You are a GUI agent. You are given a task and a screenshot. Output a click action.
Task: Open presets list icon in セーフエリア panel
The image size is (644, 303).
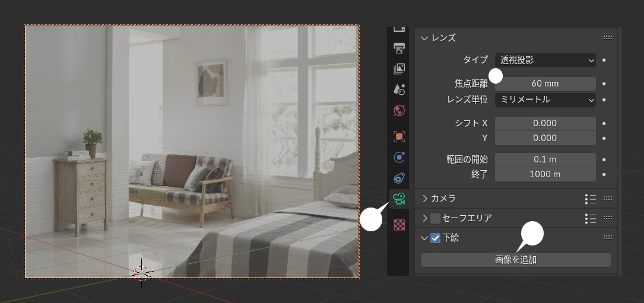tap(590, 218)
